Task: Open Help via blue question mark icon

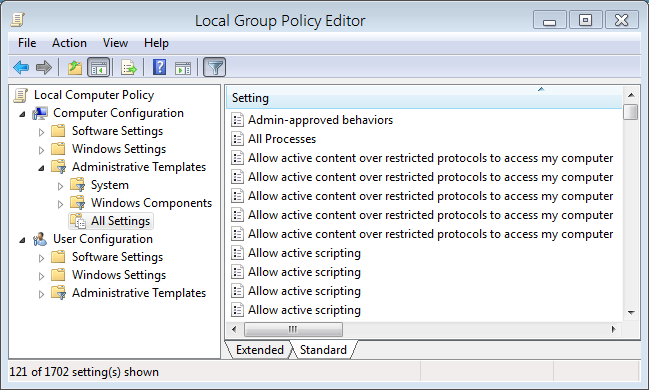Action: point(159,67)
